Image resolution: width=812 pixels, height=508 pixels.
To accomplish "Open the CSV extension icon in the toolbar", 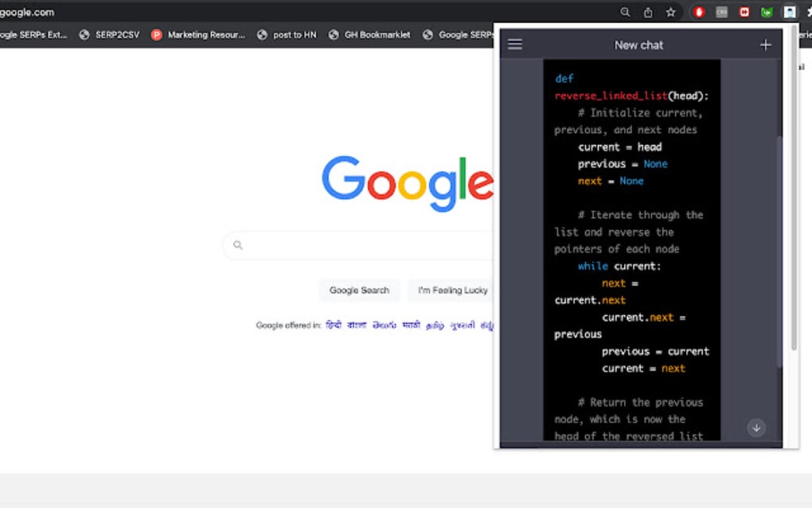I will pos(721,12).
